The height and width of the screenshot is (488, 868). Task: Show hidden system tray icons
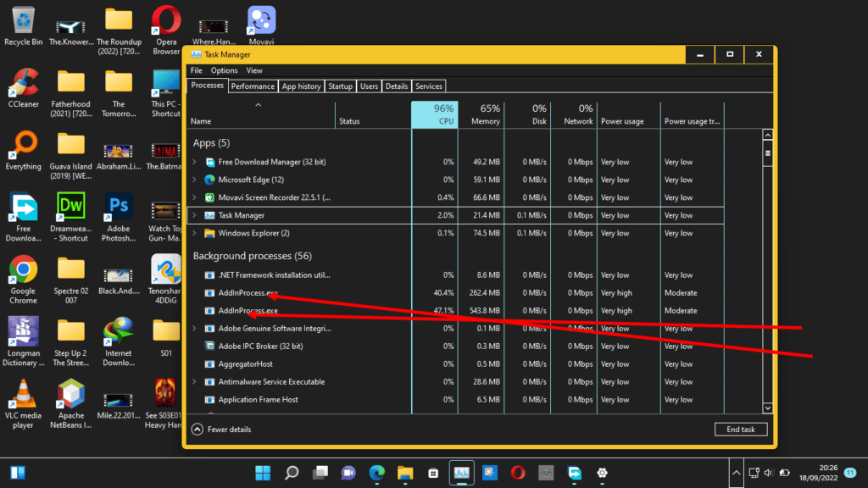point(737,473)
